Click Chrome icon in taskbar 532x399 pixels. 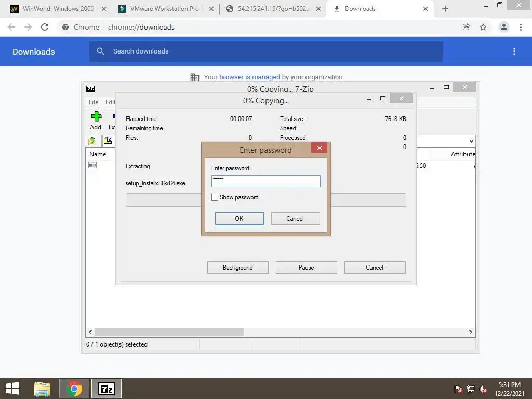coord(74,389)
